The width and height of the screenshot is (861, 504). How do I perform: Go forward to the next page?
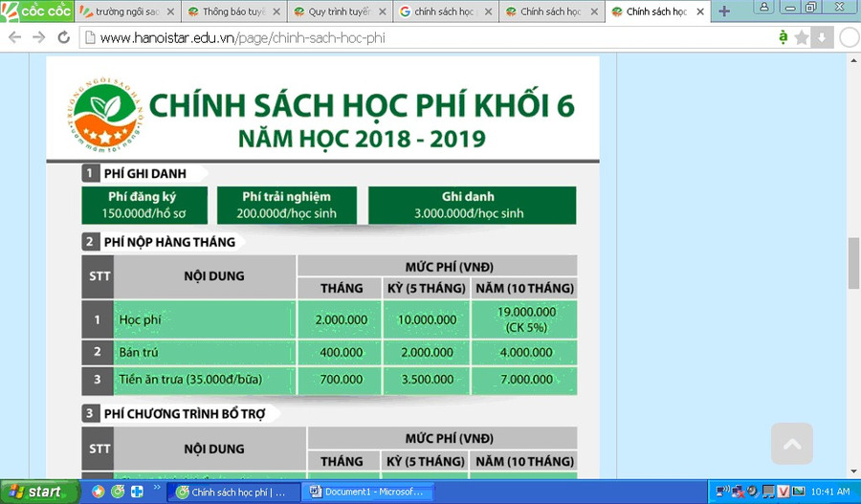point(39,37)
